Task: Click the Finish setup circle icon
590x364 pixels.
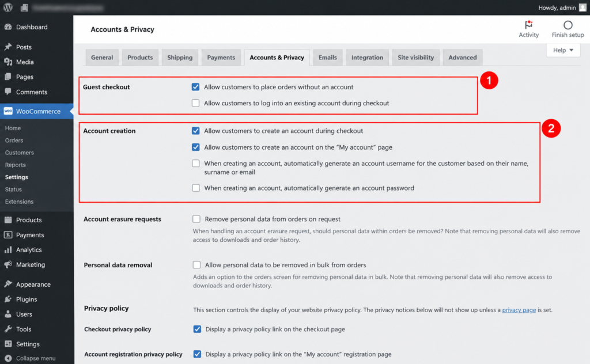Action: [568, 25]
